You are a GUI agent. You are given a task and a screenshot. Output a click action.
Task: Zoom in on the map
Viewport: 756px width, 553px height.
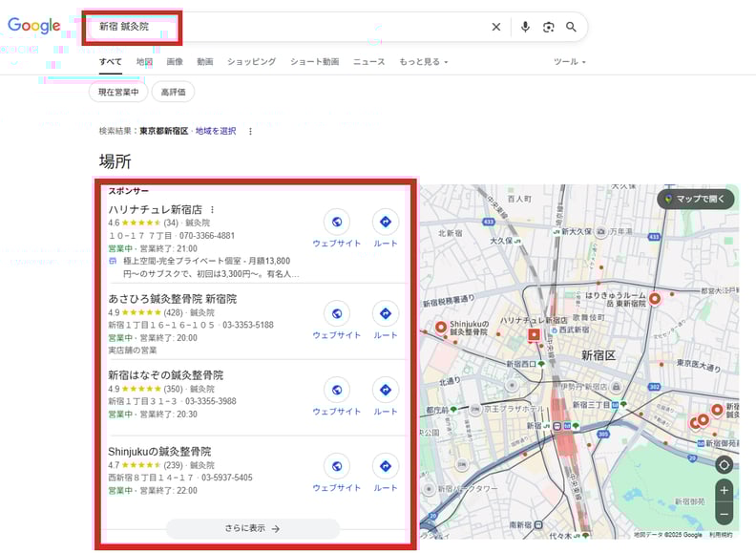pos(724,490)
